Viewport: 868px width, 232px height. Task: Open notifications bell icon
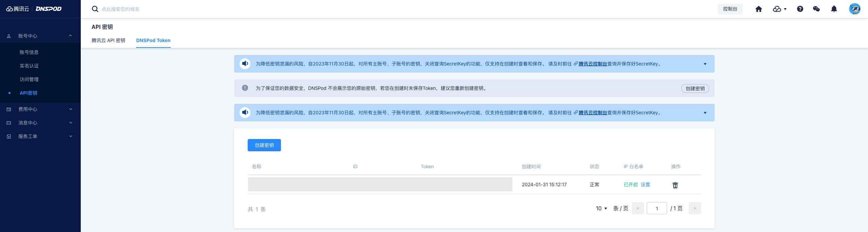click(834, 9)
